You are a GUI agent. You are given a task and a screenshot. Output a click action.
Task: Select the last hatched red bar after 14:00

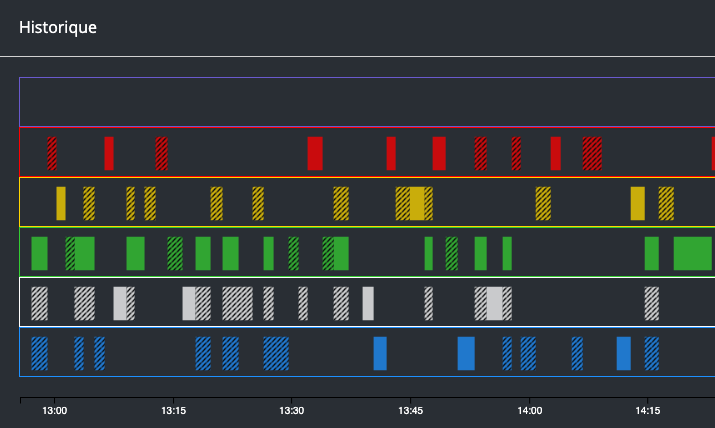(x=592, y=153)
